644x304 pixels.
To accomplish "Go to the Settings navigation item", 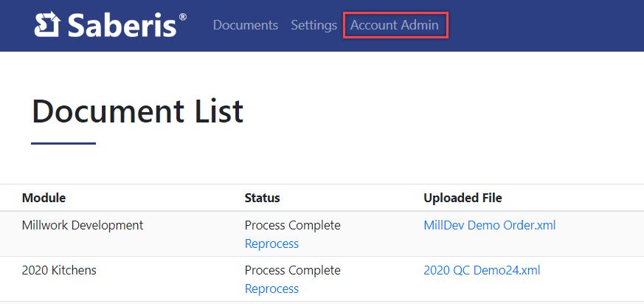I will pos(314,25).
